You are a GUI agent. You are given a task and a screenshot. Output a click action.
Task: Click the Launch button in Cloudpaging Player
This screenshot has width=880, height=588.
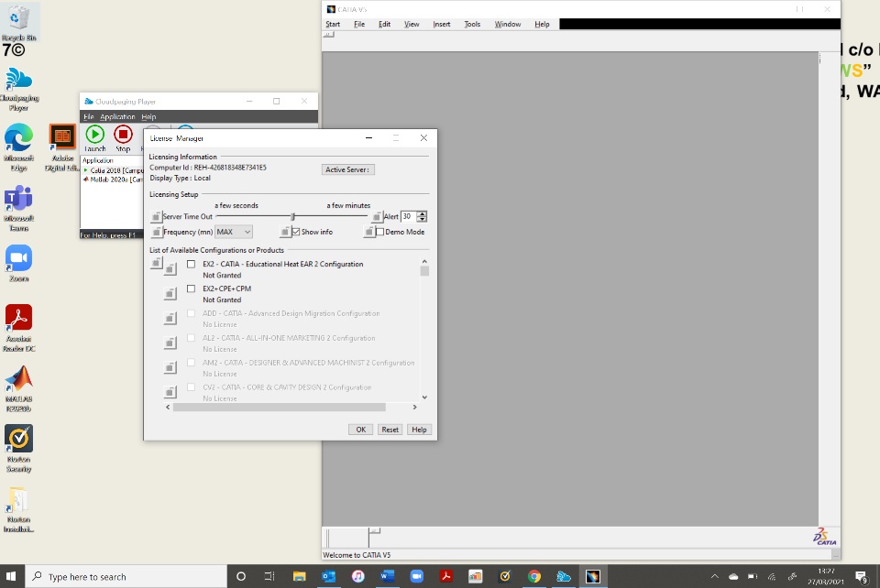click(x=94, y=138)
